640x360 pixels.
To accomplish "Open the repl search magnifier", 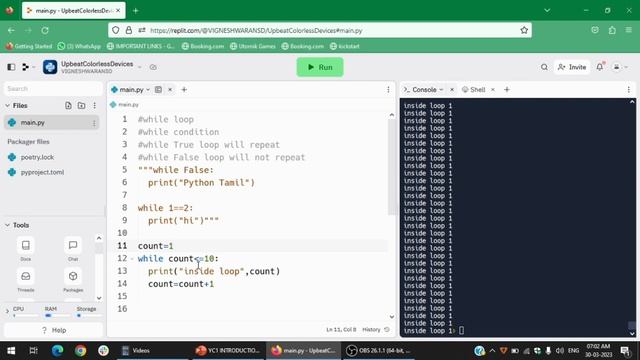I will [x=544, y=67].
